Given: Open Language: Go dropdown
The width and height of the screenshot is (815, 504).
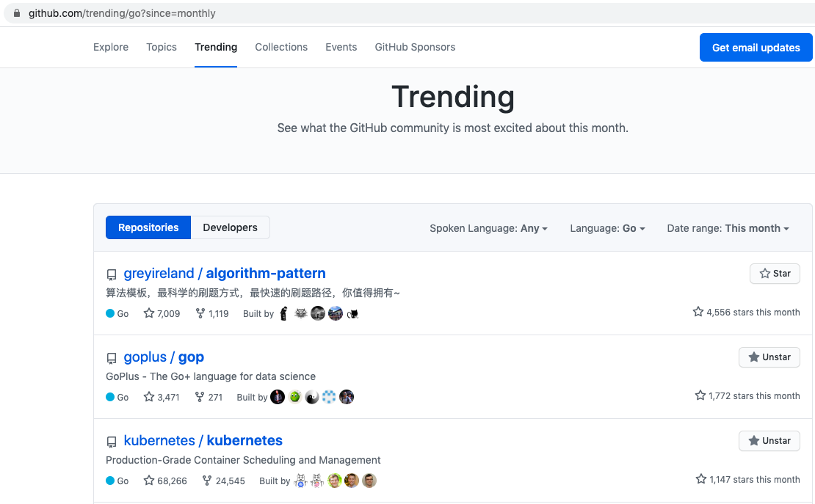Looking at the screenshot, I should 607,228.
